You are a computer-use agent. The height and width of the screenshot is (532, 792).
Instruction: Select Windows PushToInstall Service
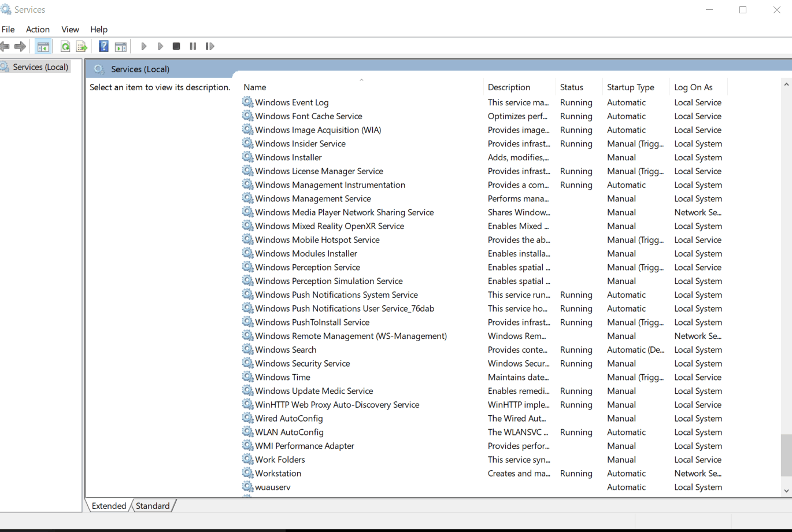click(x=312, y=322)
